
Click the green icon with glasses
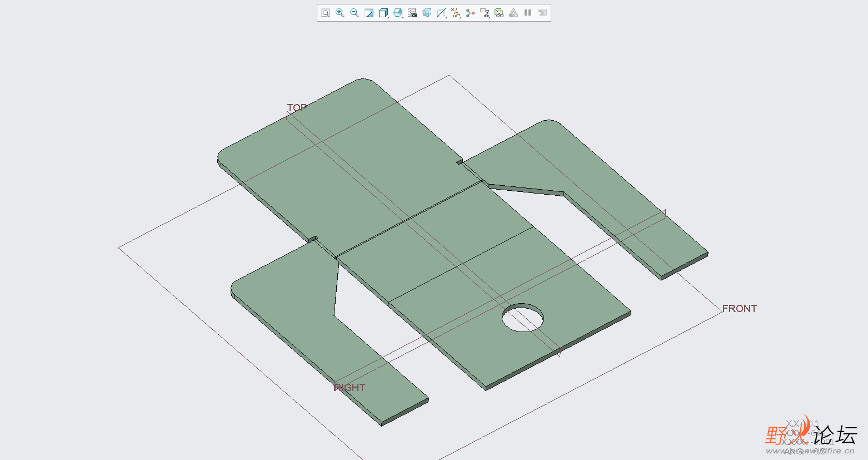[499, 13]
